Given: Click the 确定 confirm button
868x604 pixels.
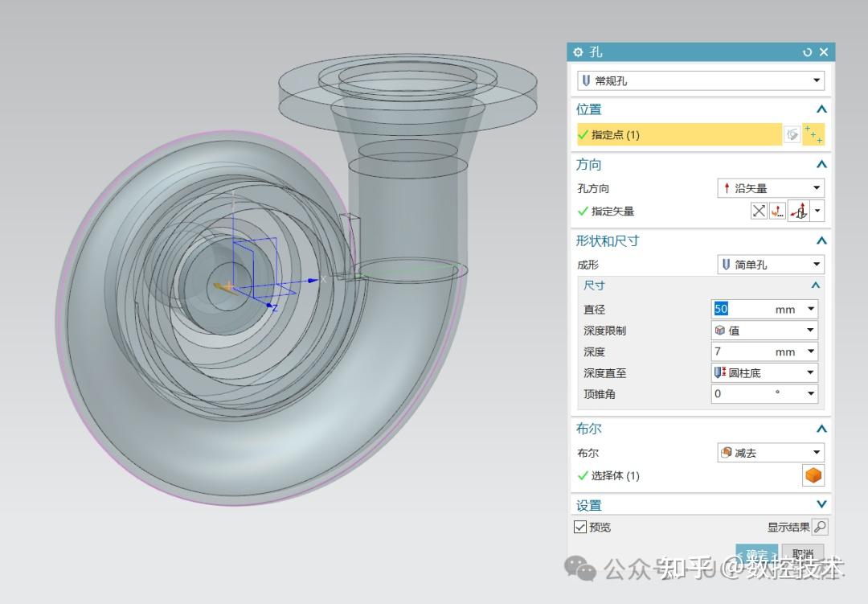Looking at the screenshot, I should [755, 555].
